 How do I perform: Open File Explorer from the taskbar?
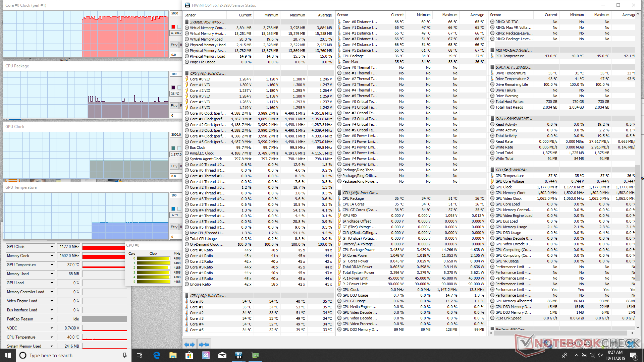[173, 355]
